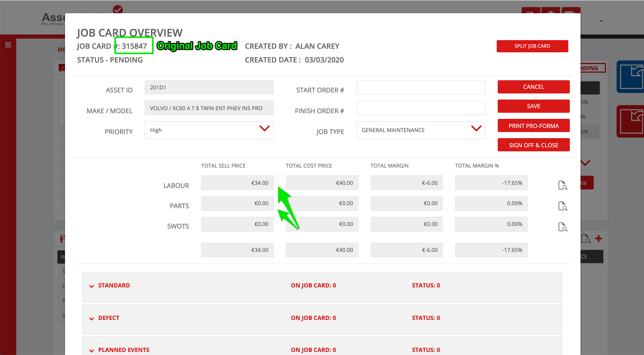Image resolution: width=644 pixels, height=355 pixels.
Task: Click labour total sell price €34.00
Action: [237, 183]
